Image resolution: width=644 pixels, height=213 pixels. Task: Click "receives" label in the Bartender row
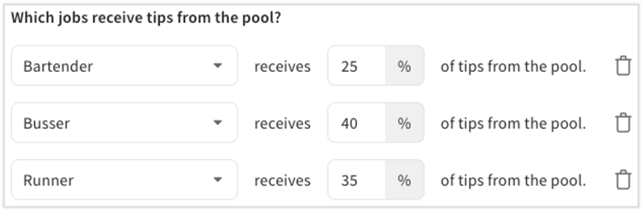tap(282, 66)
